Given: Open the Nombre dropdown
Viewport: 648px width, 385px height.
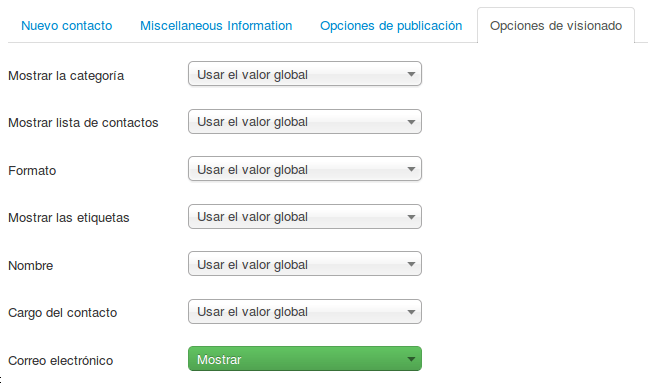Looking at the screenshot, I should click(305, 264).
